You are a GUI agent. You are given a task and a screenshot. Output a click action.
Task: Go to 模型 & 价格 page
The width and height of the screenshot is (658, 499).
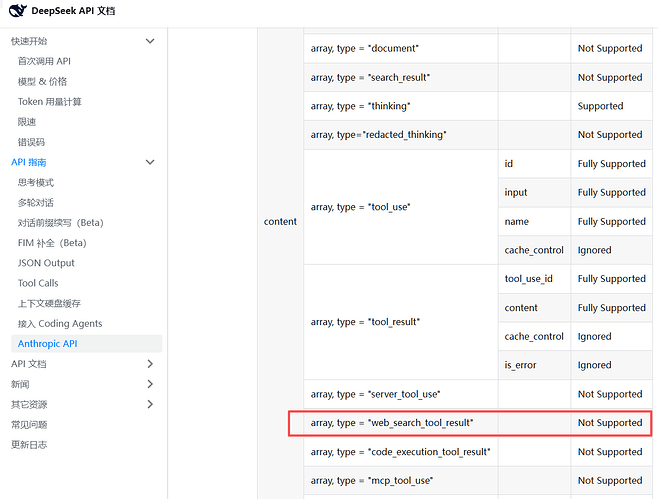[42, 81]
